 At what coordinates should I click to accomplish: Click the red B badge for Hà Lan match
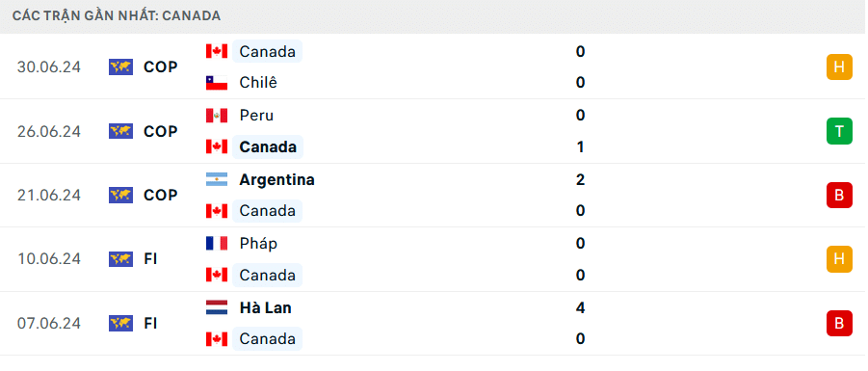pyautogui.click(x=839, y=324)
